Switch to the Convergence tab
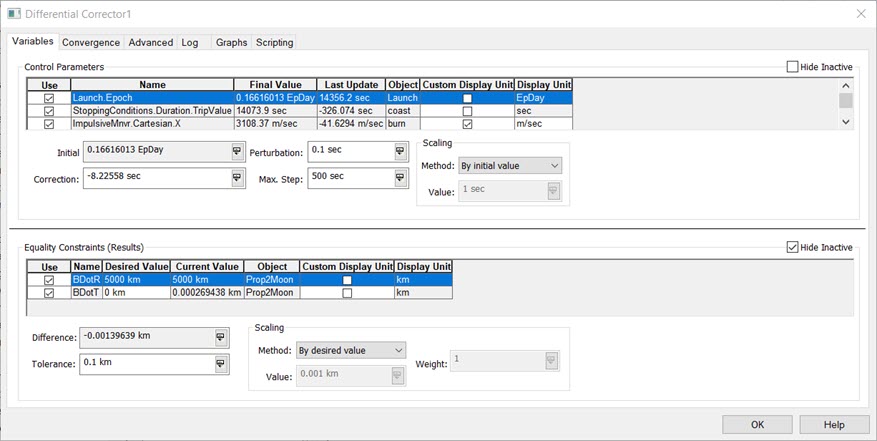The width and height of the screenshot is (877, 441). [91, 42]
